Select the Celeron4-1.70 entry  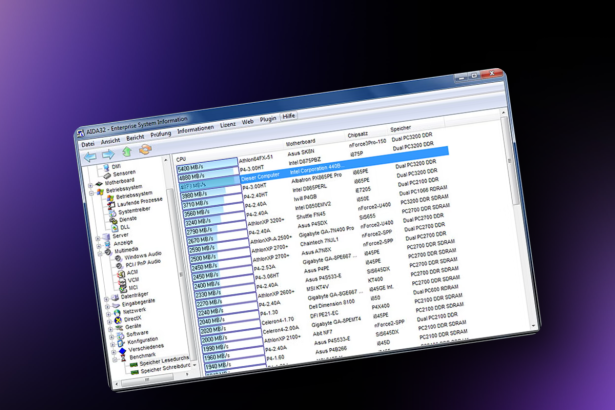click(277, 321)
